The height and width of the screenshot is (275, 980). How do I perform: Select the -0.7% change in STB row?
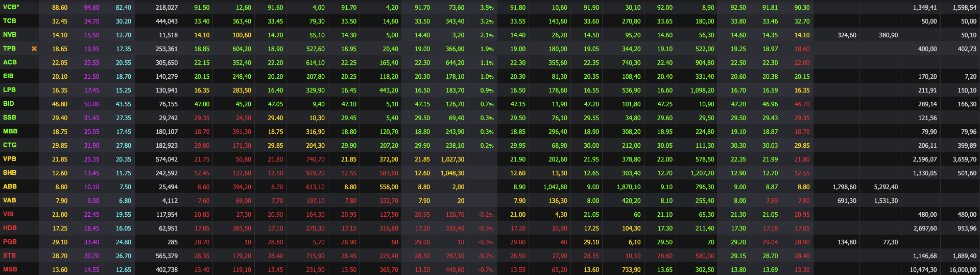click(x=486, y=256)
